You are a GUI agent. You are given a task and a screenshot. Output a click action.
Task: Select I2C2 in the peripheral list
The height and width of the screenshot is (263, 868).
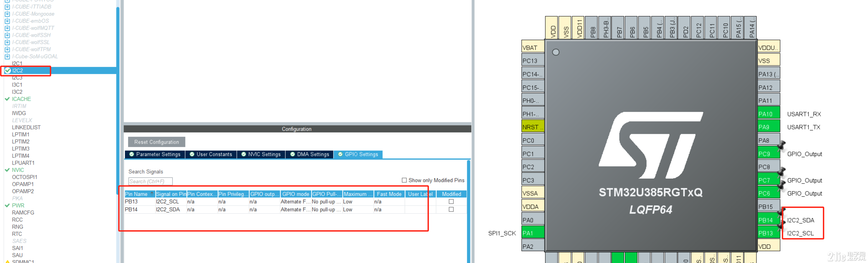click(18, 70)
